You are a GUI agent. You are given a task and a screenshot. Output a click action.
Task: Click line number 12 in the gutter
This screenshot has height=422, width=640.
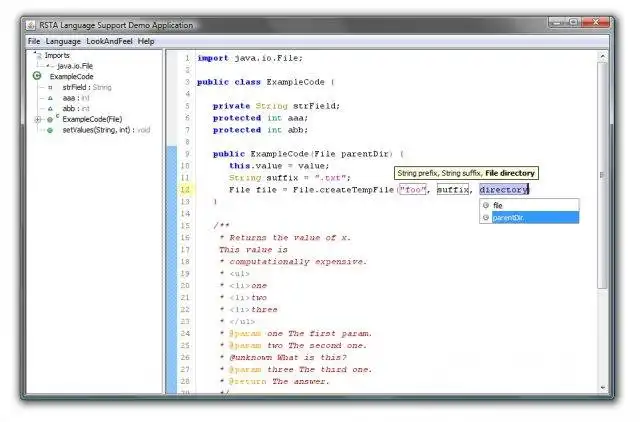185,190
